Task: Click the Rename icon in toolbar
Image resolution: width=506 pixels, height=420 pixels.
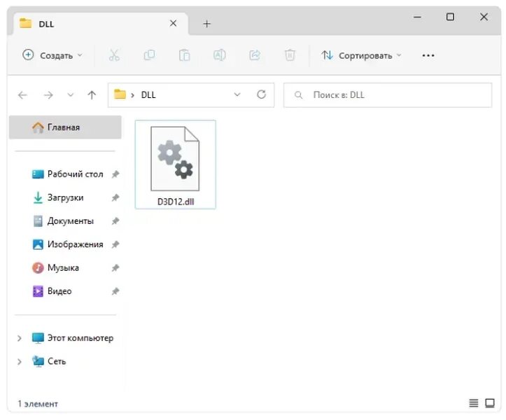Action: tap(220, 55)
